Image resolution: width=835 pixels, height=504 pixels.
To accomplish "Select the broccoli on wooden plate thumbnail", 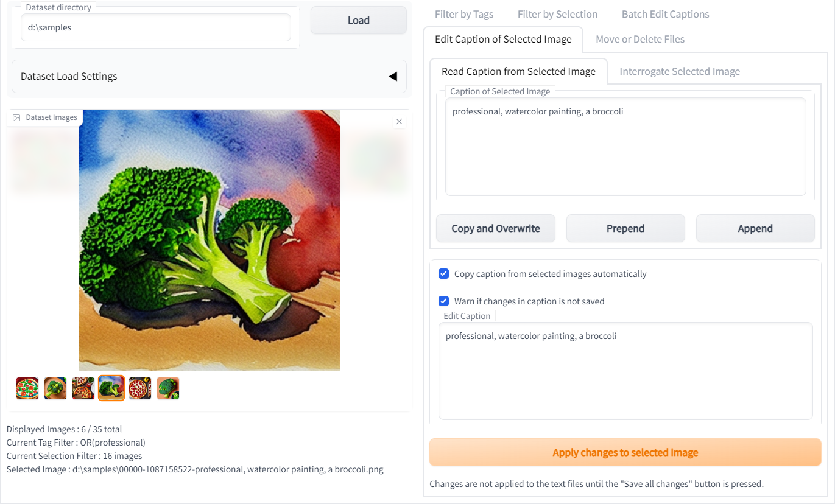I will (55, 388).
